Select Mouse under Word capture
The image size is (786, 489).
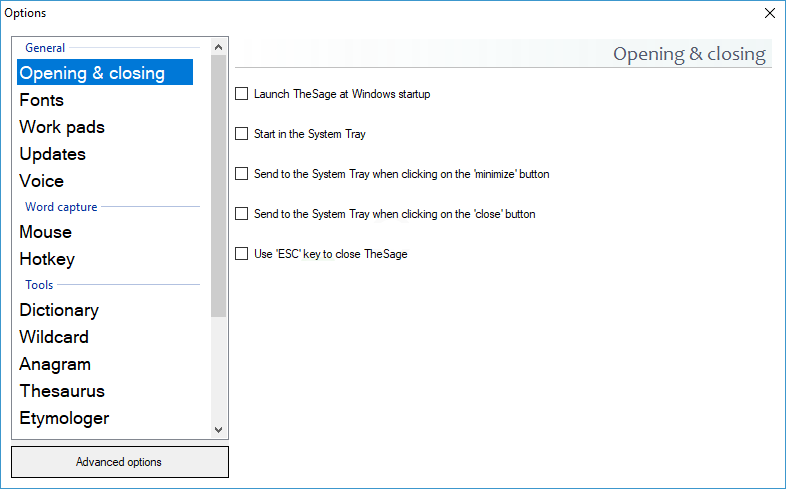click(x=46, y=232)
